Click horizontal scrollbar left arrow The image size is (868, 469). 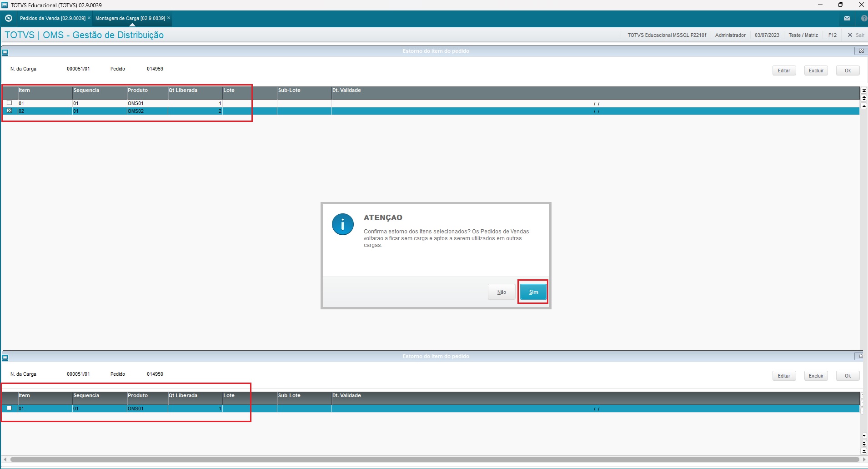(x=5, y=459)
